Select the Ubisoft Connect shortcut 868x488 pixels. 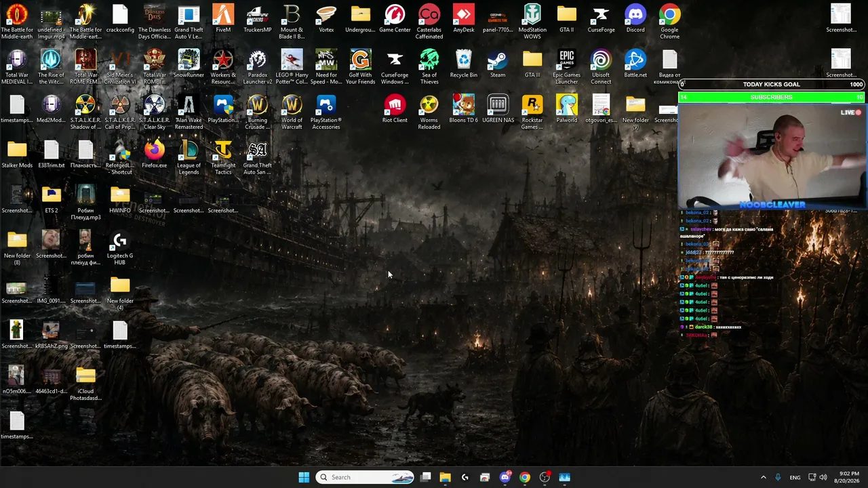(x=601, y=67)
